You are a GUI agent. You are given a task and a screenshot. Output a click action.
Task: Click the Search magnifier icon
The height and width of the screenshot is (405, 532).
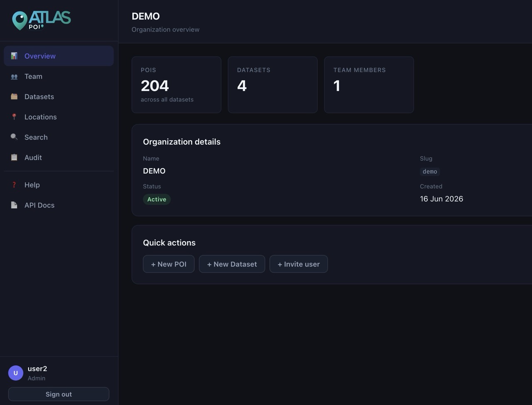coord(14,137)
